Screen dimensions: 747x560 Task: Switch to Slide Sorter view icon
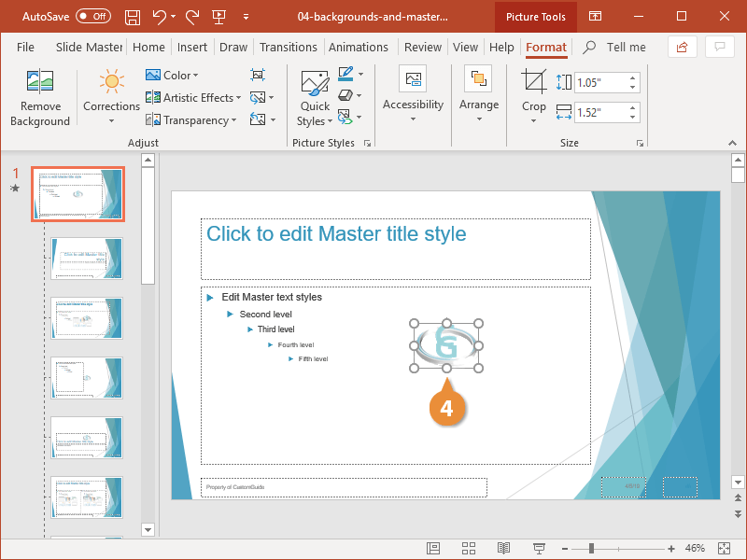[x=469, y=549]
